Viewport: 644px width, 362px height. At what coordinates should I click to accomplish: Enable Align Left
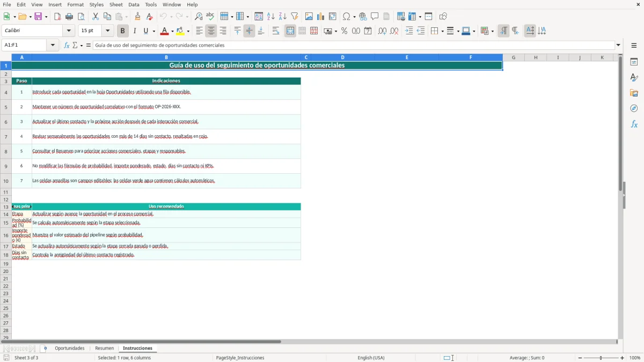pyautogui.click(x=200, y=31)
